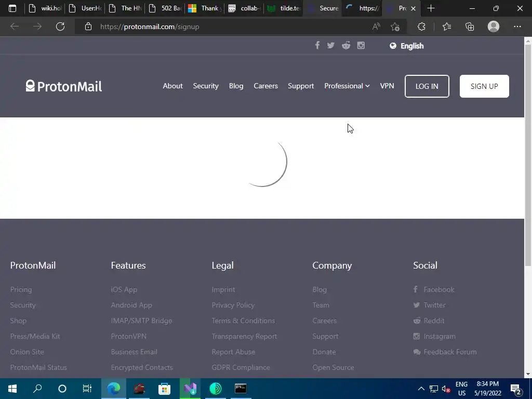Open browser Settings and more menu
The height and width of the screenshot is (399, 532).
[x=517, y=26]
